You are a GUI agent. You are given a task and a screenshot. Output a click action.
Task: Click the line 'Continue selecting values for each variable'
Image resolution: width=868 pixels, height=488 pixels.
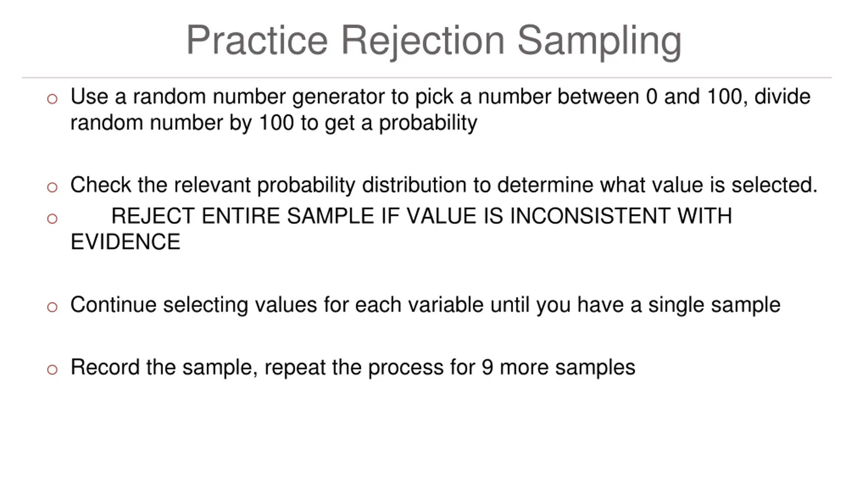pyautogui.click(x=425, y=305)
